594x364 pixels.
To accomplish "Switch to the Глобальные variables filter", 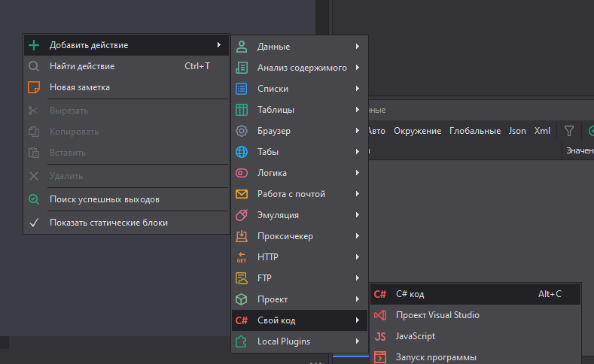I will (x=475, y=131).
